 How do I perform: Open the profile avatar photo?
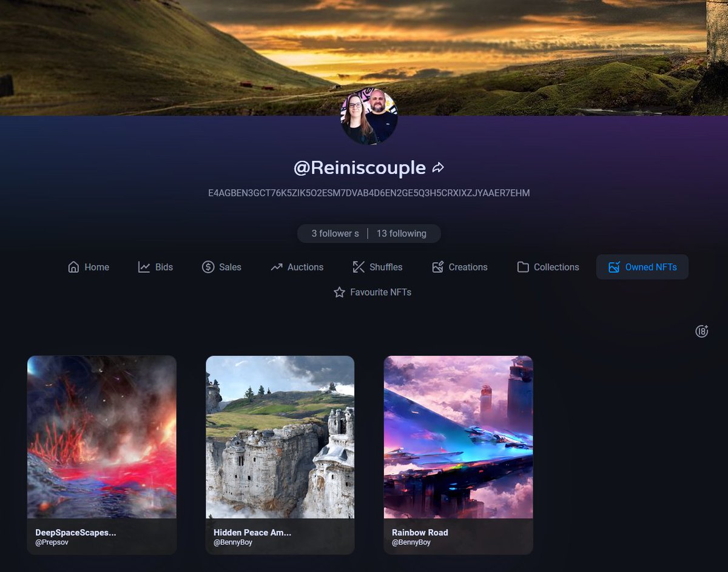click(x=369, y=116)
